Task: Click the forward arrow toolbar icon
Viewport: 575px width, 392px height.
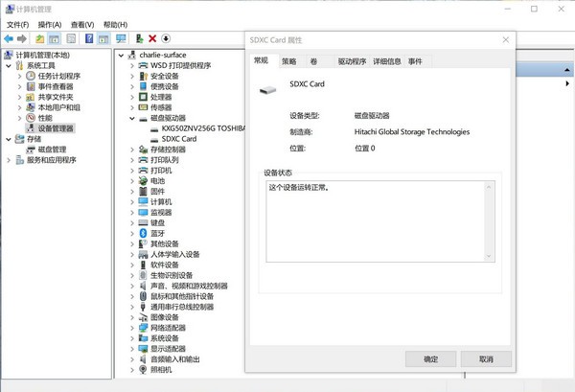Action: pos(22,38)
